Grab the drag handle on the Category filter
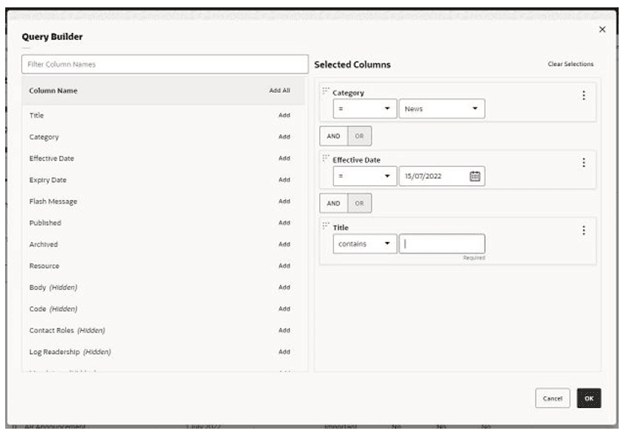 pyautogui.click(x=326, y=91)
